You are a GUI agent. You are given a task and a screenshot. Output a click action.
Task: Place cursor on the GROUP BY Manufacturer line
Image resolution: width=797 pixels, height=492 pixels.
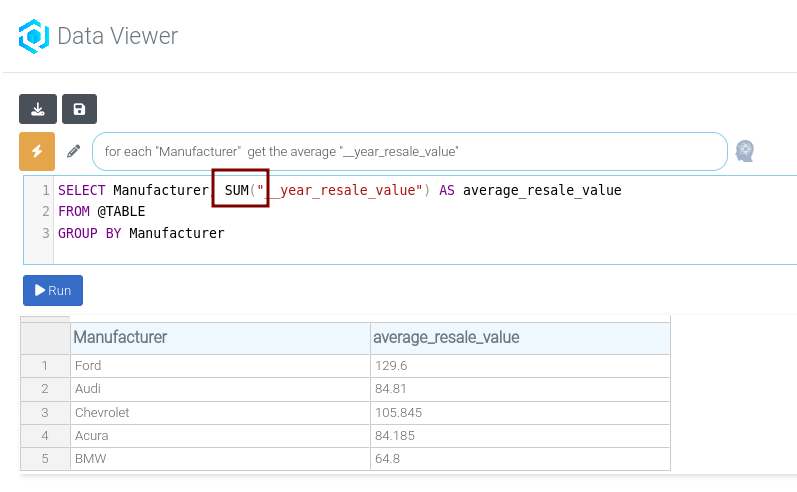[x=141, y=233]
